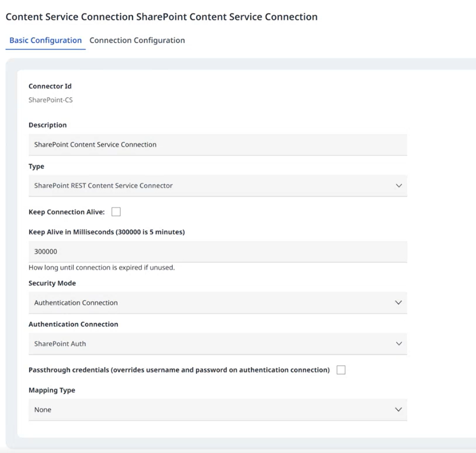The width and height of the screenshot is (476, 453).
Task: Click the Keep Alive in Milliseconds label
Action: point(107,232)
